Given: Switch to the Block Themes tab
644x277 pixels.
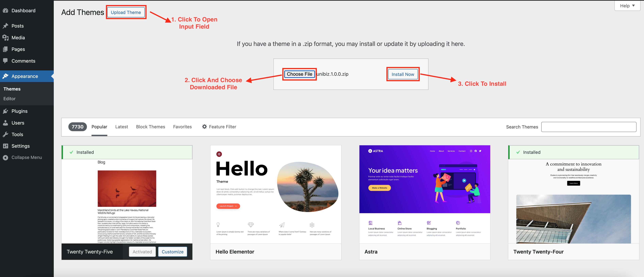Looking at the screenshot, I should pos(151,127).
